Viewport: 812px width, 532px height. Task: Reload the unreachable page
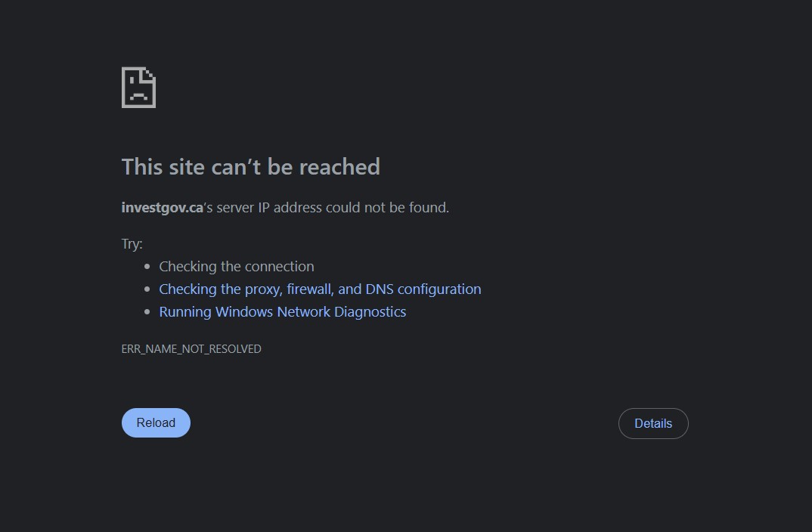click(x=156, y=423)
